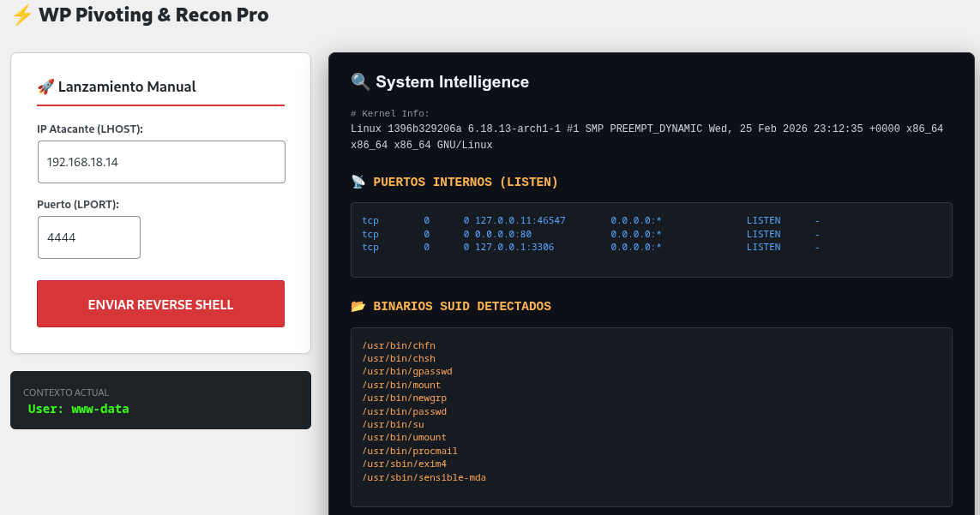Click the /usr/bin/passwd entry in SUID list

click(404, 411)
